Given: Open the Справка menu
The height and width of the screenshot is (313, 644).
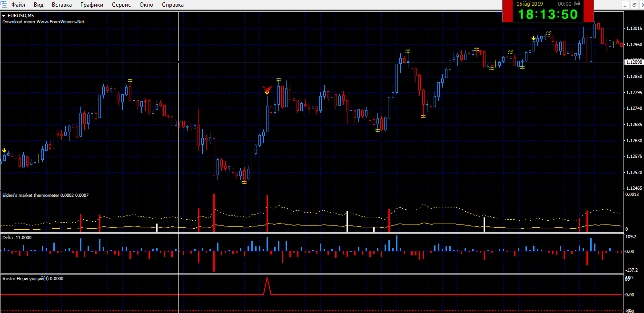Looking at the screenshot, I should pos(173,5).
